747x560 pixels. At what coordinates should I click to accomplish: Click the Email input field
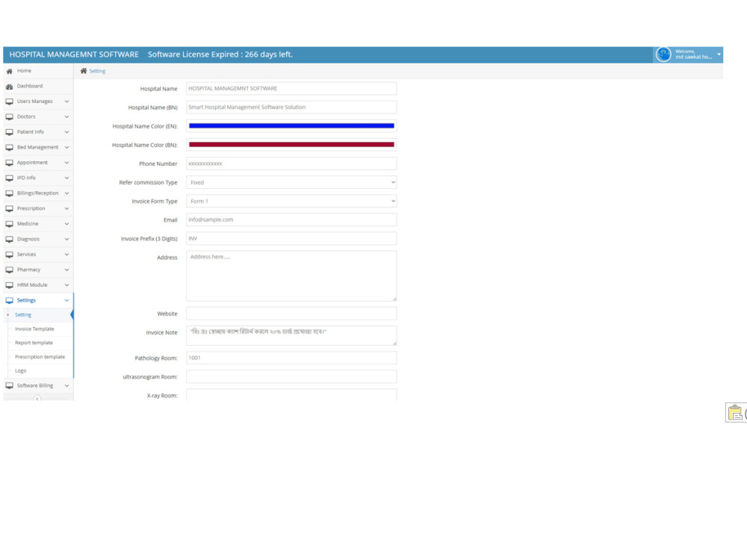coord(291,220)
